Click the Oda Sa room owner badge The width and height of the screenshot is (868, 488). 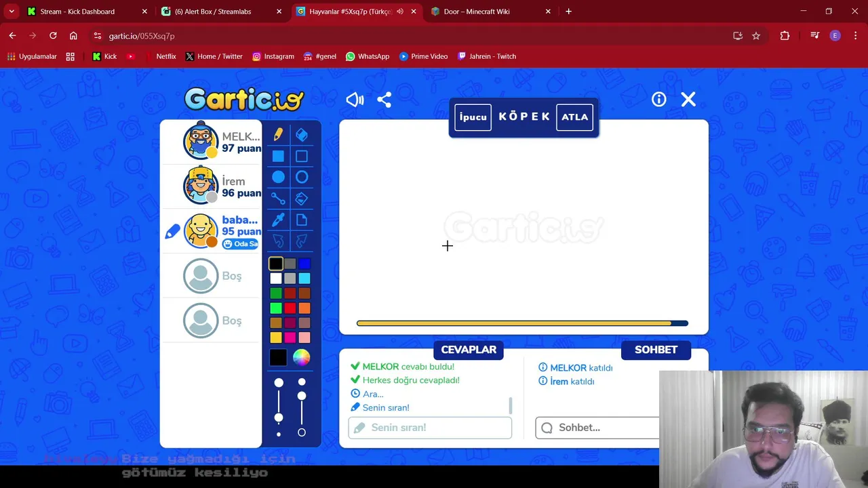241,244
